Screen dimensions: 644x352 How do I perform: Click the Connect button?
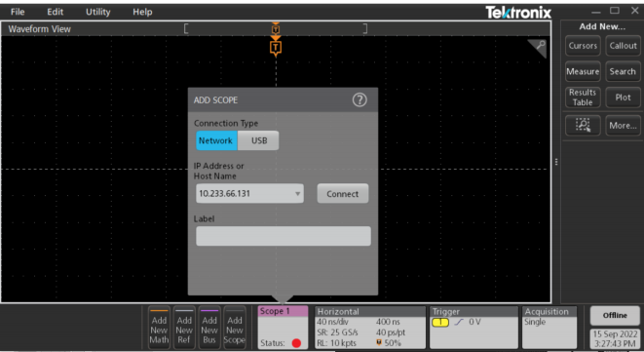pos(343,194)
